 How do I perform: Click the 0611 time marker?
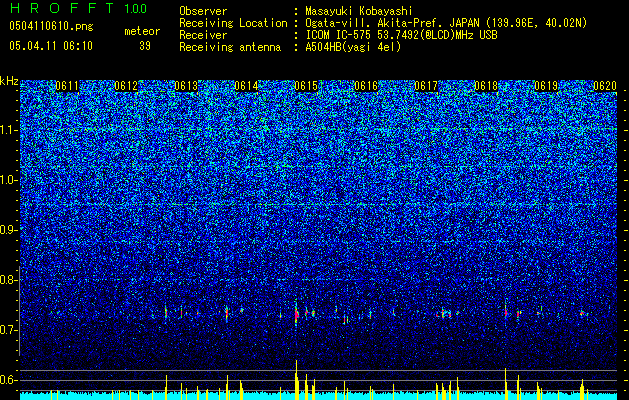coord(67,86)
